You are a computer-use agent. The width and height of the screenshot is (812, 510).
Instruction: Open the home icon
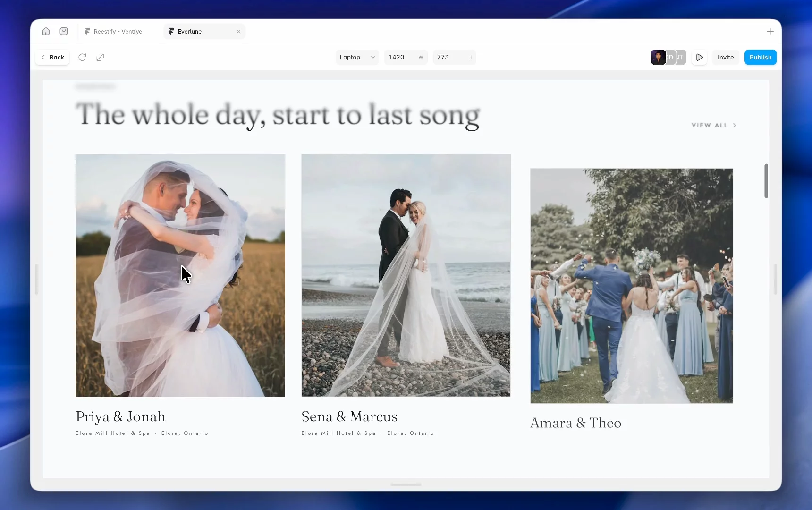[x=46, y=32]
